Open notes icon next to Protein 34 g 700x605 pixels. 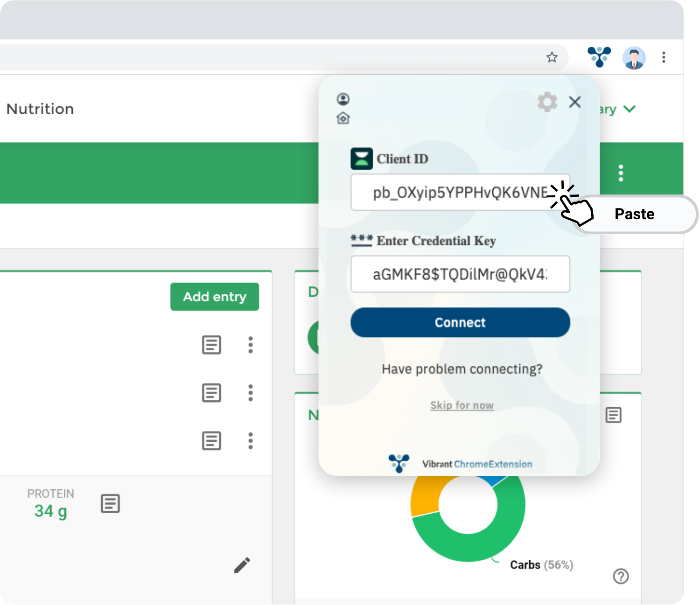coord(110,504)
